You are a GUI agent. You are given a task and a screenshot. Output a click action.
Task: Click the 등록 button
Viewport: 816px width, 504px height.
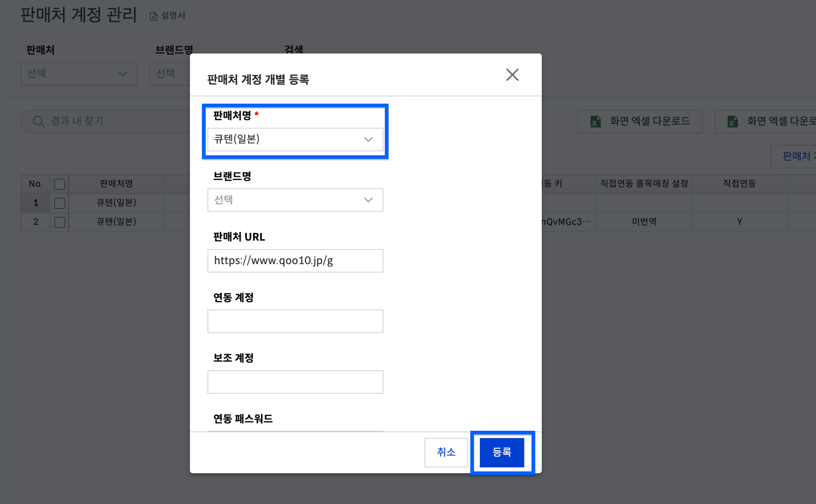tap(502, 452)
